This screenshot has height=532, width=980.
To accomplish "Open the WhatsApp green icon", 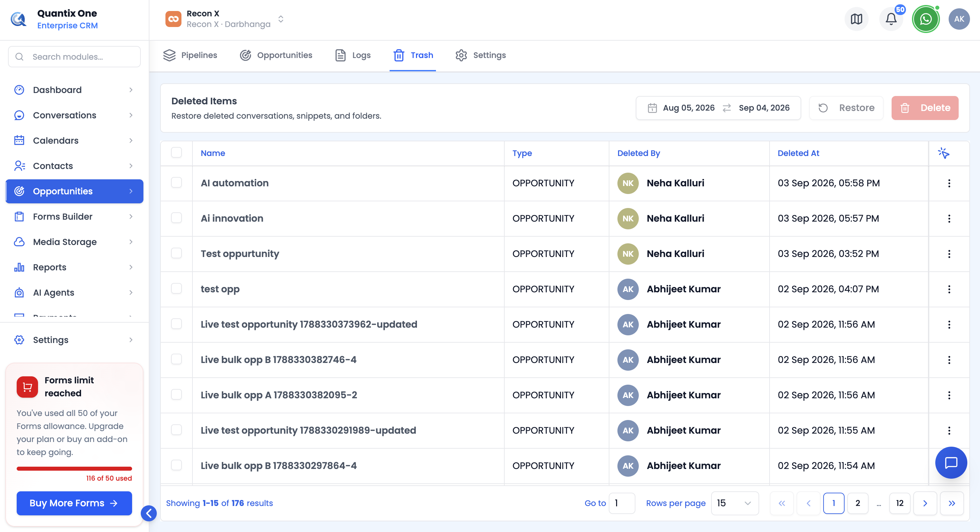I will [x=926, y=19].
